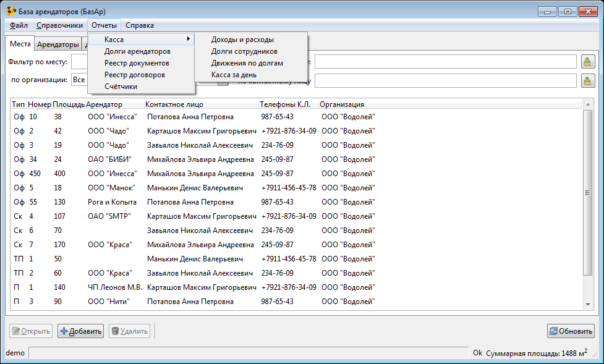Switch to the Арендаторы tab
Screen dimensions: 604x364
coord(57,44)
